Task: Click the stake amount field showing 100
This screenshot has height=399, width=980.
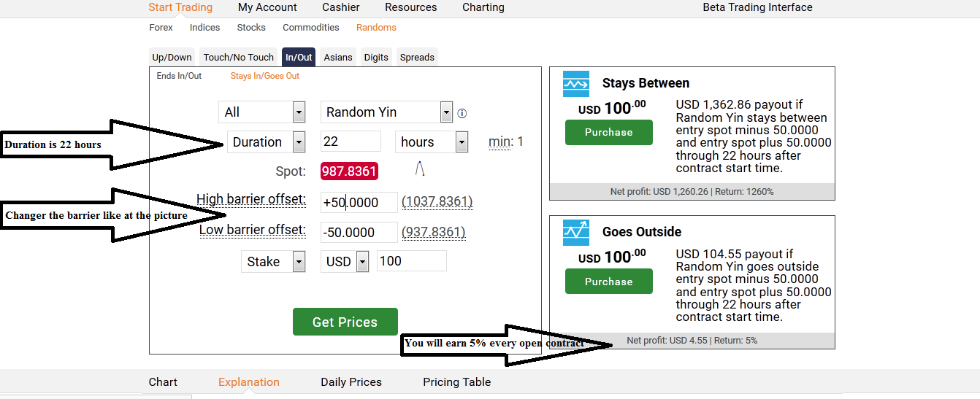Action: click(x=412, y=261)
